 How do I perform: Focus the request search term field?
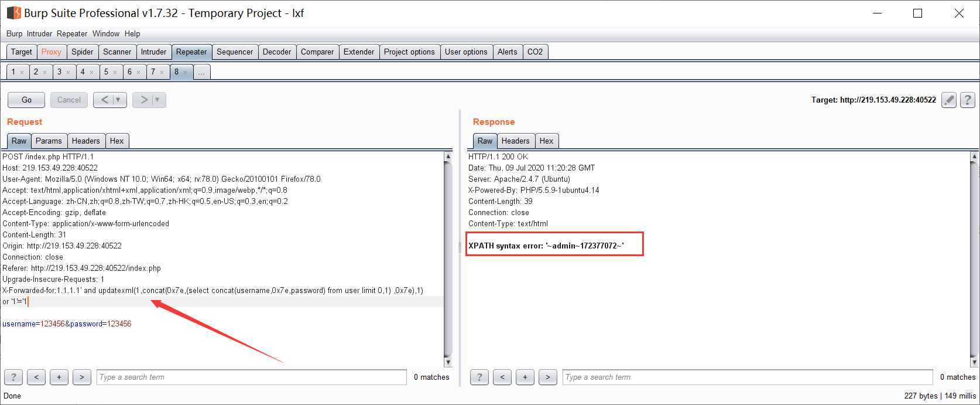point(252,377)
